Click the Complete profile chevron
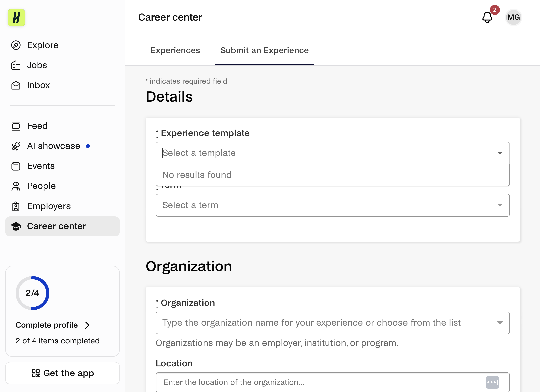Viewport: 540px width, 392px height. pos(87,325)
